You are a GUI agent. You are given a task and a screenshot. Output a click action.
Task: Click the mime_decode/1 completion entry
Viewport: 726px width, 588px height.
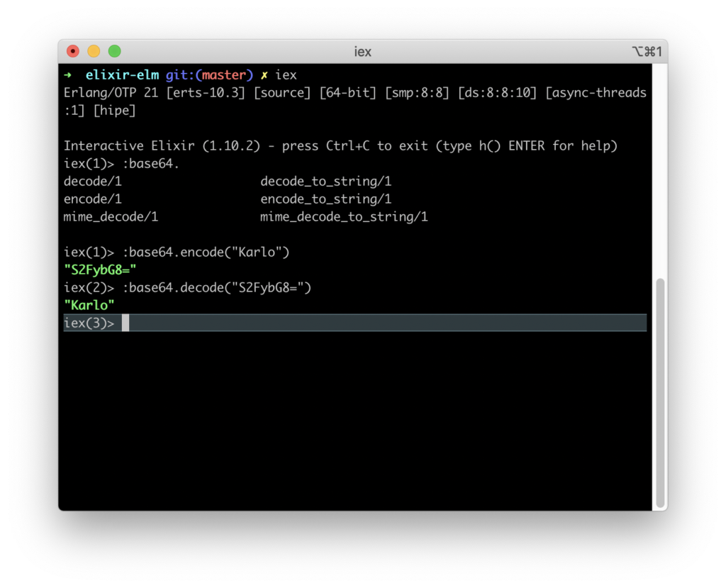111,217
